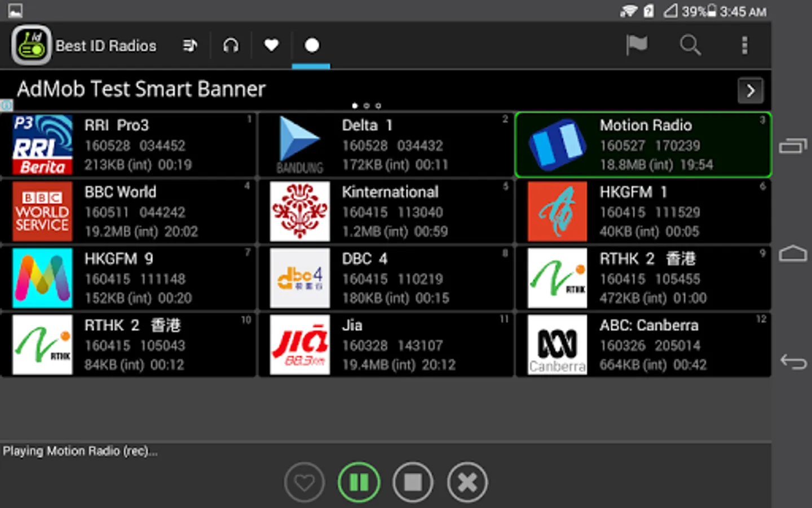812x508 pixels.
Task: Open RTHK 2 logo in item 9
Action: (557, 278)
